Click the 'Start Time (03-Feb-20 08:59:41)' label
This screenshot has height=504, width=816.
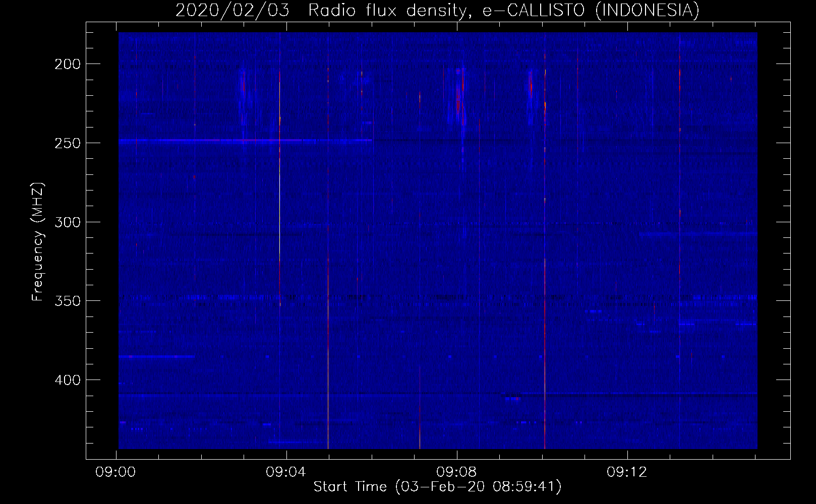coord(437,487)
